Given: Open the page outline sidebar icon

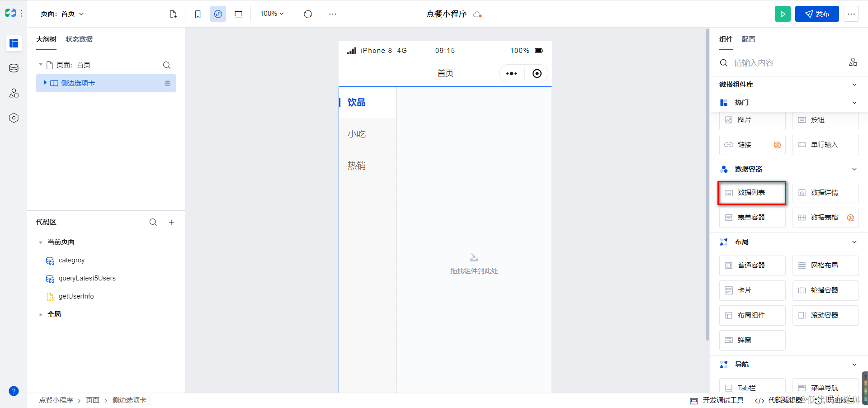Looking at the screenshot, I should (14, 43).
